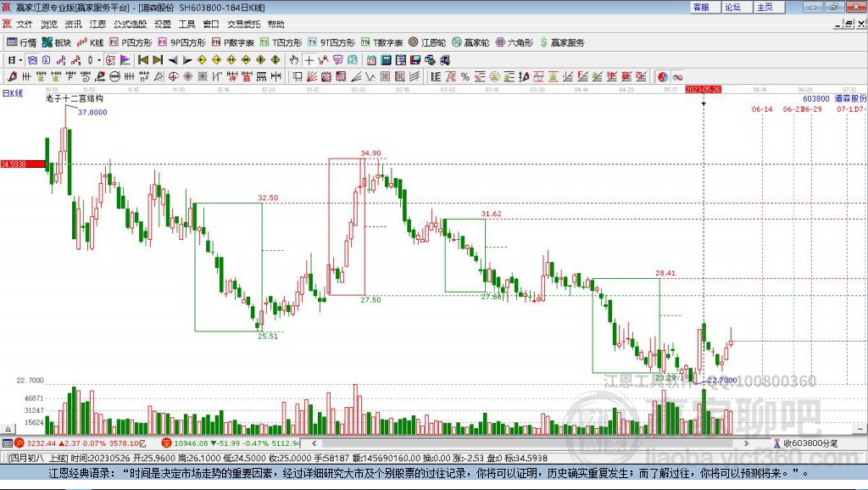Step chart right with black right arrow
868x490 pixels.
pos(187,60)
